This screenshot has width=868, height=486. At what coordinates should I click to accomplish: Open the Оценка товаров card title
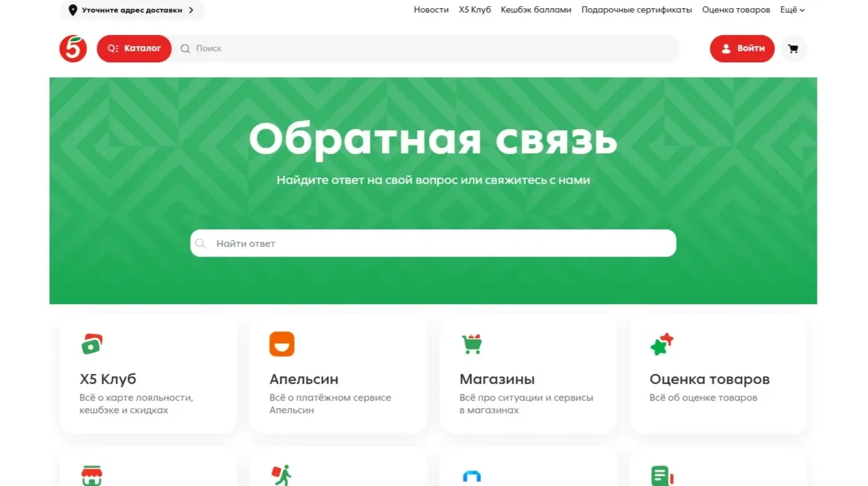pyautogui.click(x=710, y=379)
